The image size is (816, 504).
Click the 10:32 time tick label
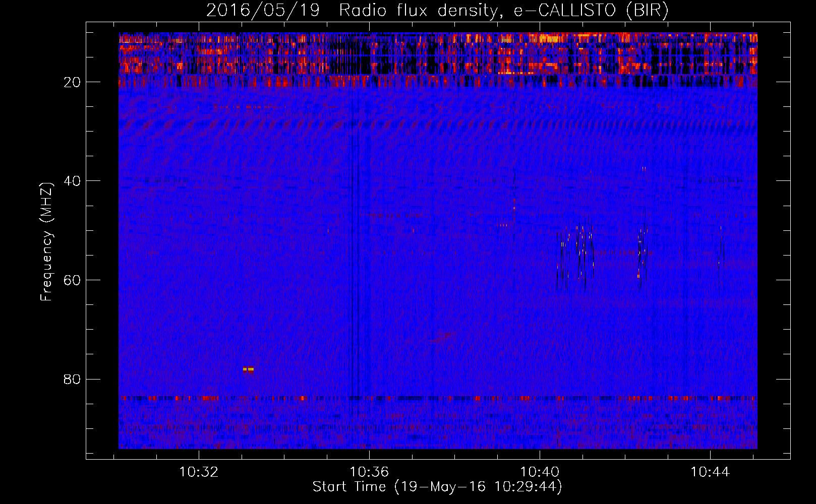pyautogui.click(x=199, y=472)
